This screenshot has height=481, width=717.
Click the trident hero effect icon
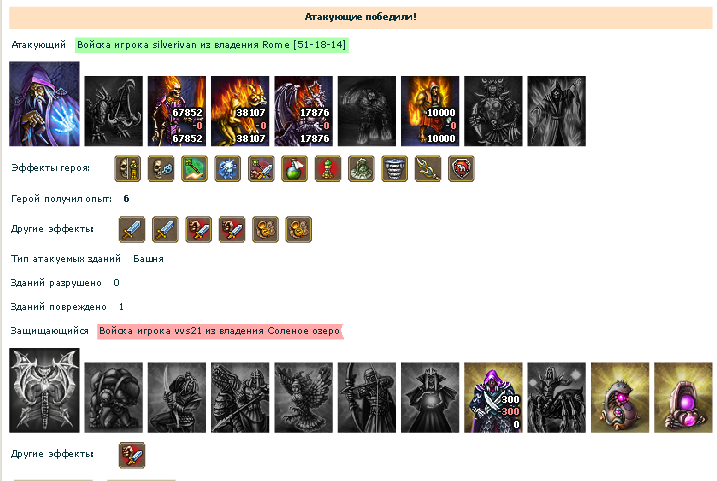(x=428, y=169)
